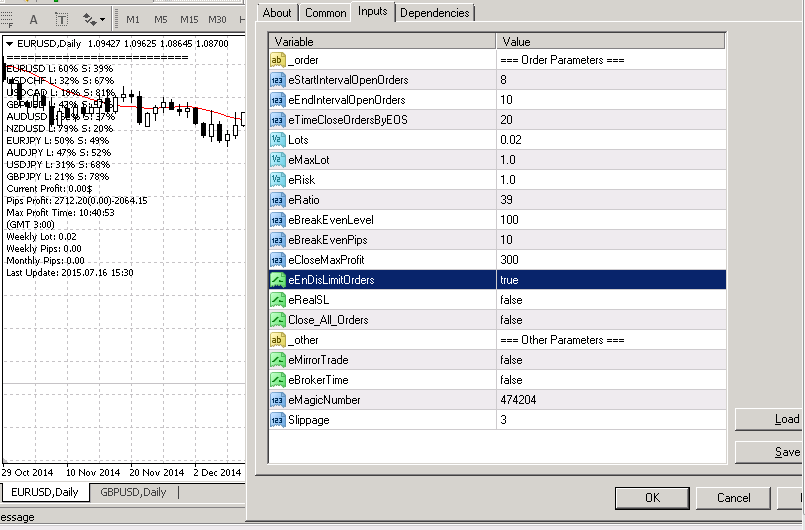
Task: Select the eRisk variable name
Action: (x=301, y=180)
